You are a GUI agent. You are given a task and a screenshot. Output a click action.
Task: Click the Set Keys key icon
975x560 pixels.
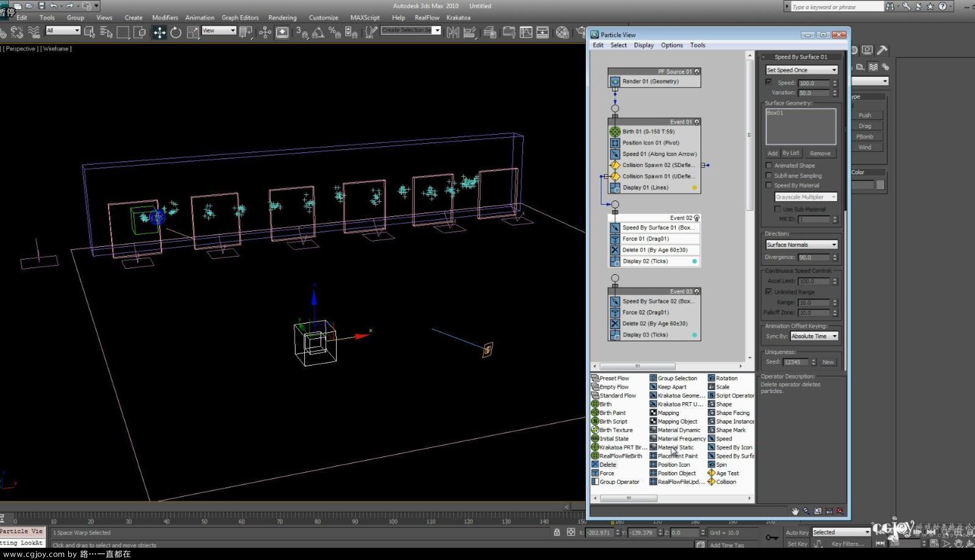(x=772, y=537)
